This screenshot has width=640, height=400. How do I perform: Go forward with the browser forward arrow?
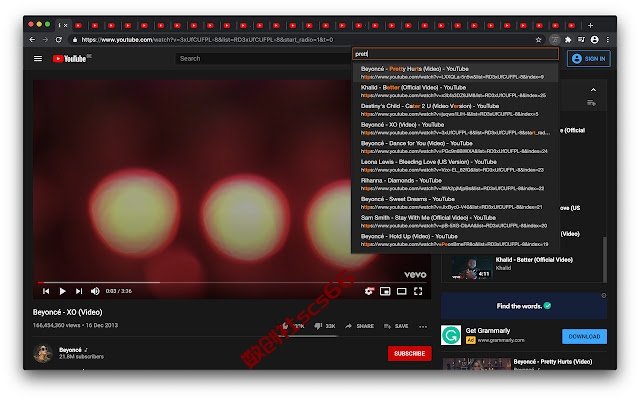(45, 40)
